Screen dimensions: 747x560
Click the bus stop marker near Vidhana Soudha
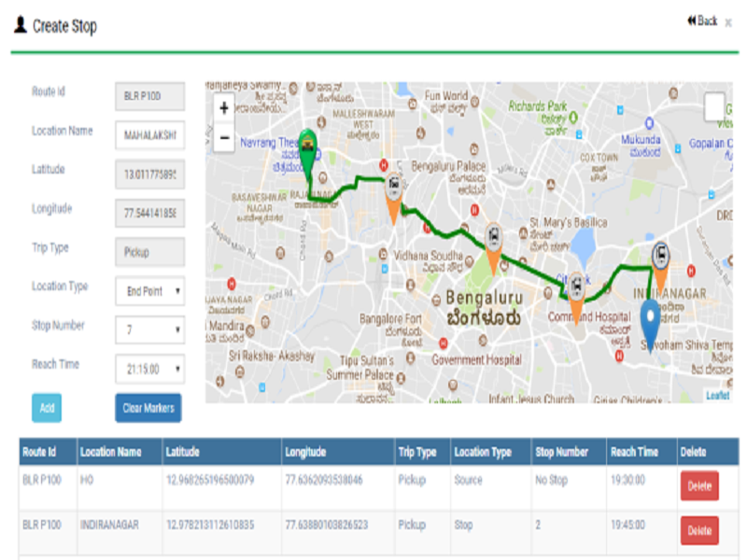(494, 247)
